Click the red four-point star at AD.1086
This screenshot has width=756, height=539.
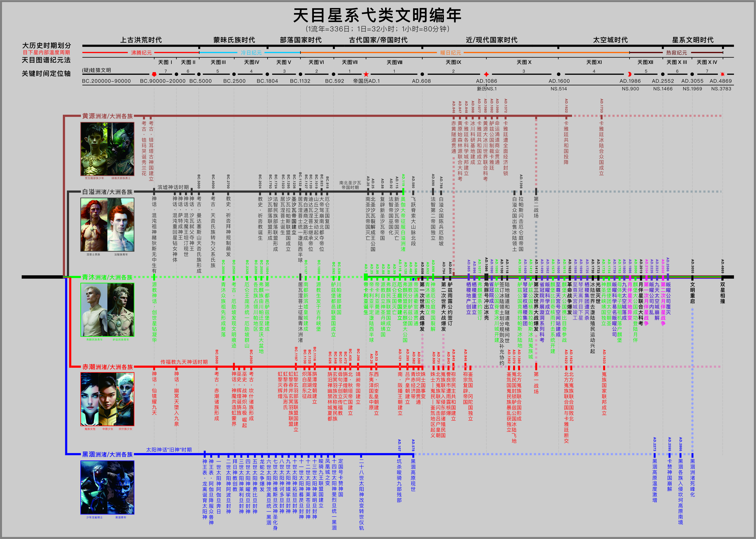click(x=486, y=74)
